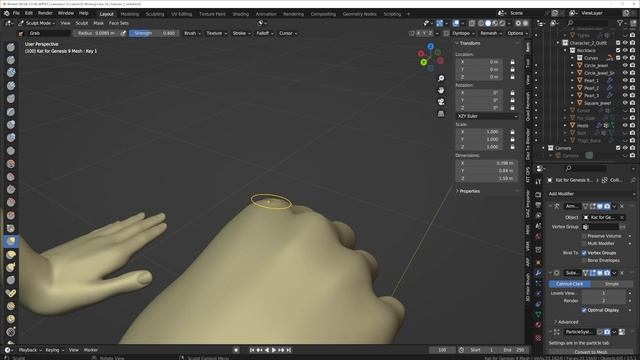Lock Location X transform
640x360 pixels.
pos(512,62)
